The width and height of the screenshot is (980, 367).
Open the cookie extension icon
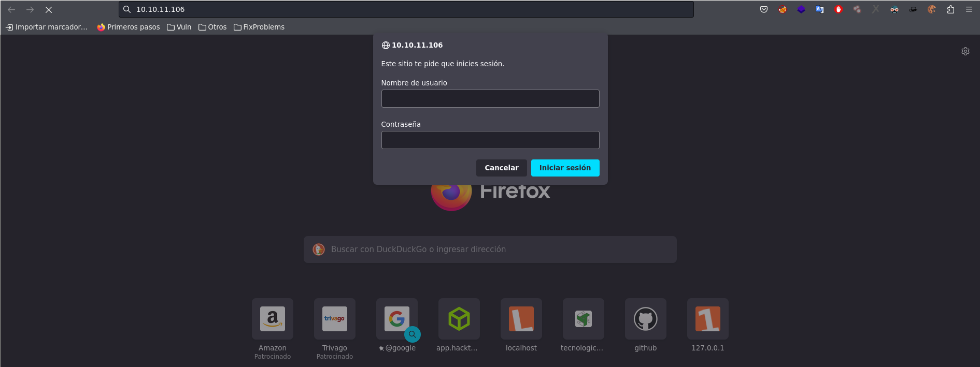click(932, 9)
